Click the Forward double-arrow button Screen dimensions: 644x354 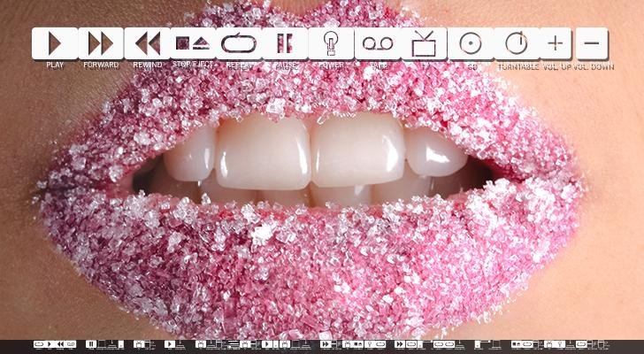[101, 42]
